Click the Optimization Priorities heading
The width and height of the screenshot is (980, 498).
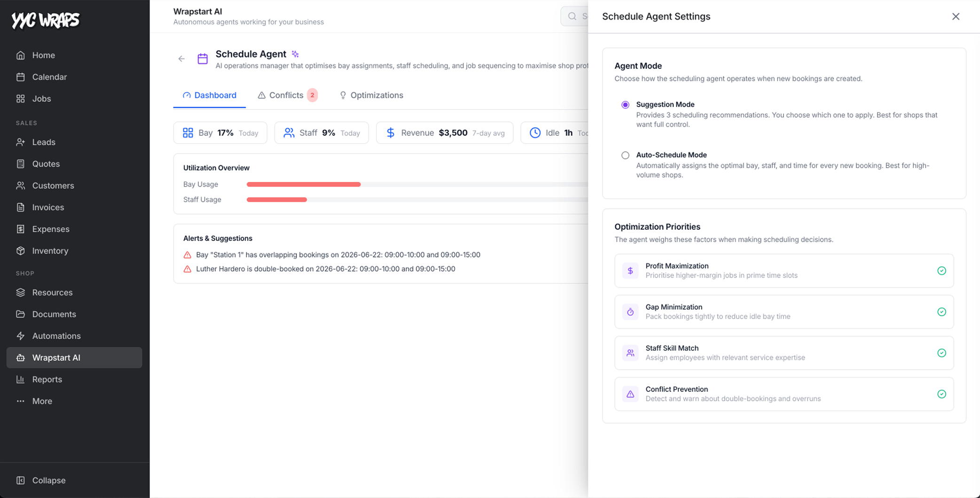pos(657,226)
